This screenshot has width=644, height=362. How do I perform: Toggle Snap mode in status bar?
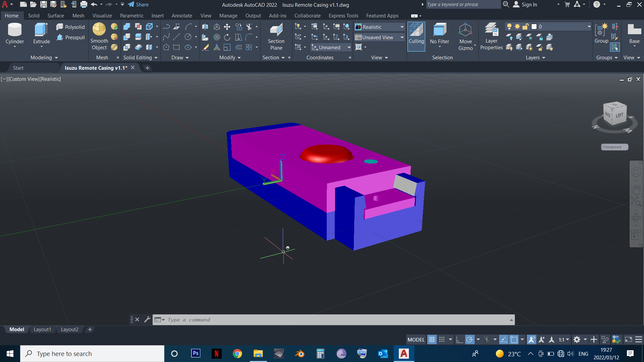click(x=442, y=340)
